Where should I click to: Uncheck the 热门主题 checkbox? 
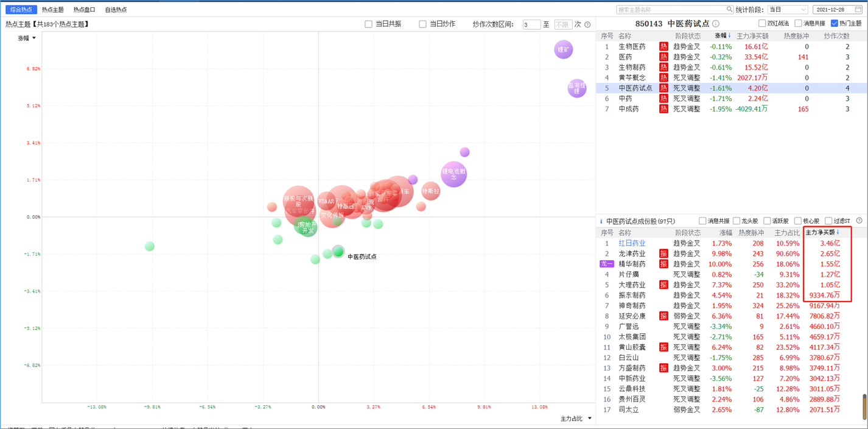[x=835, y=24]
